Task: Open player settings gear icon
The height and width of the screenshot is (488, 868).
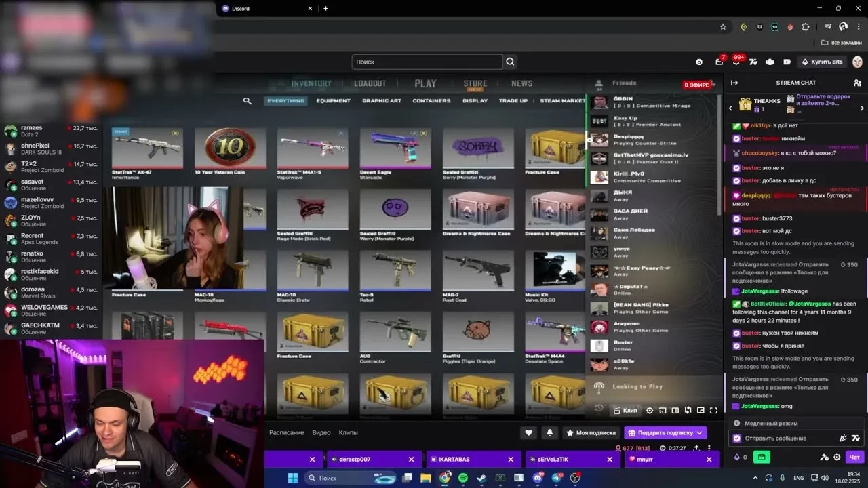Action: coord(650,410)
